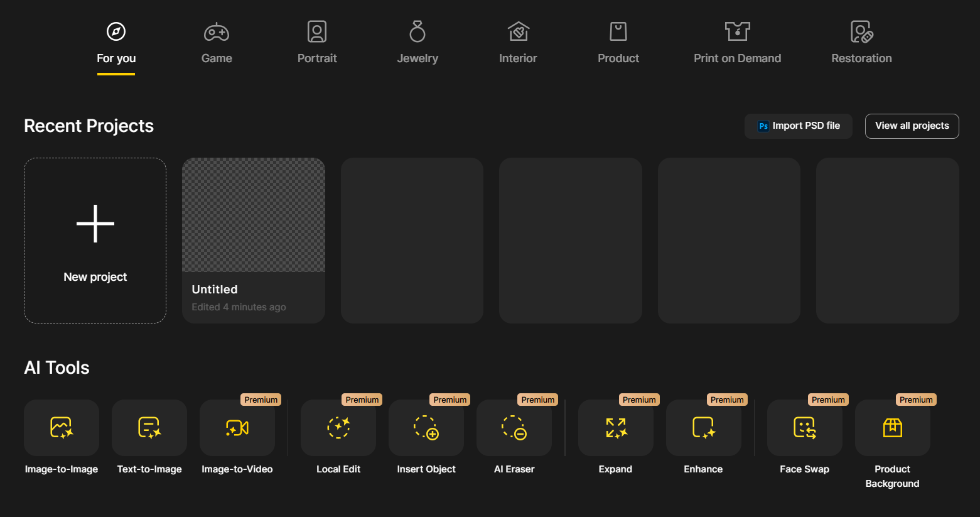The image size is (980, 517).
Task: Open the Untitled project thumbnail
Action: pos(254,215)
